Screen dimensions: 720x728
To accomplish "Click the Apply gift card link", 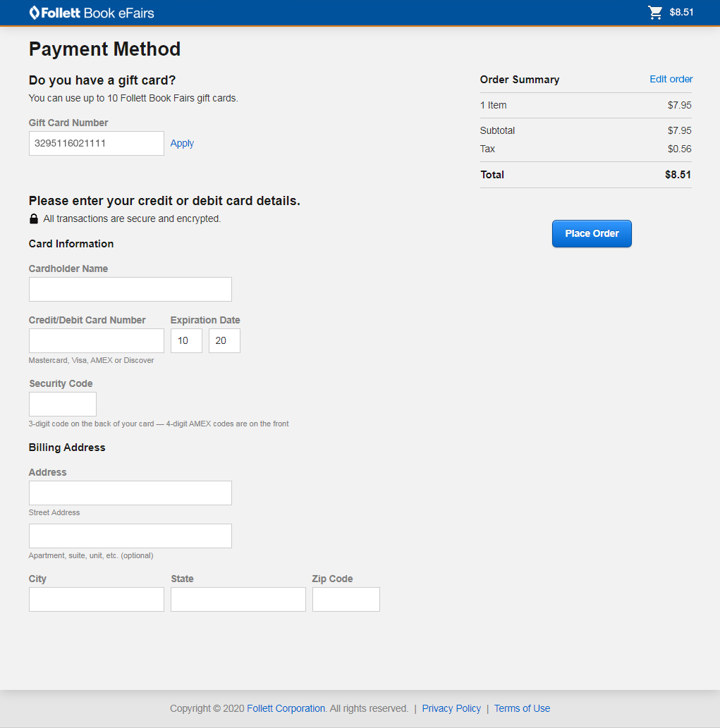I will pos(182,143).
